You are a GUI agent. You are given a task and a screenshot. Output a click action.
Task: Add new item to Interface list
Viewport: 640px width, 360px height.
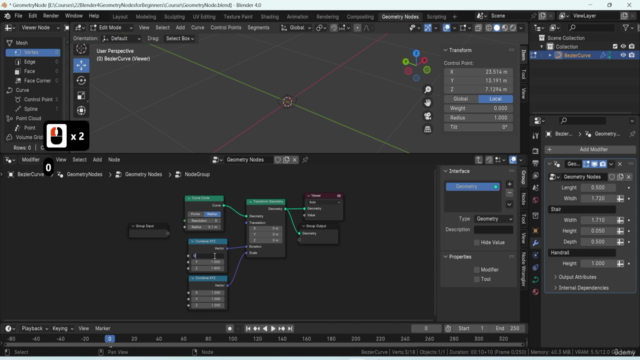tap(509, 184)
